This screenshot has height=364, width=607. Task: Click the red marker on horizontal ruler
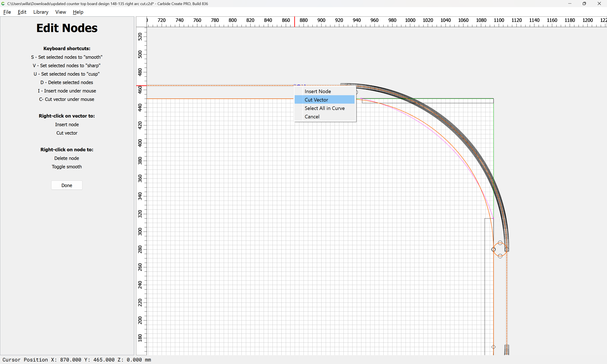(294, 22)
